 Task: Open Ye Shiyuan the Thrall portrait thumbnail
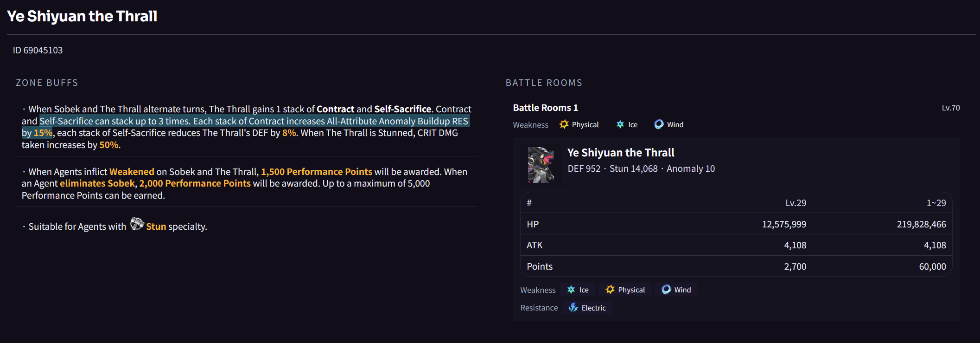[541, 165]
